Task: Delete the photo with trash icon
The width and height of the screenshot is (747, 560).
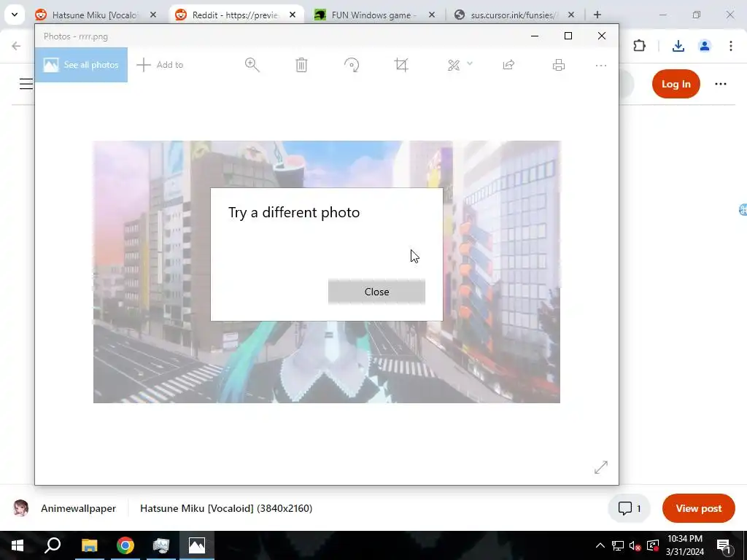Action: (x=301, y=65)
